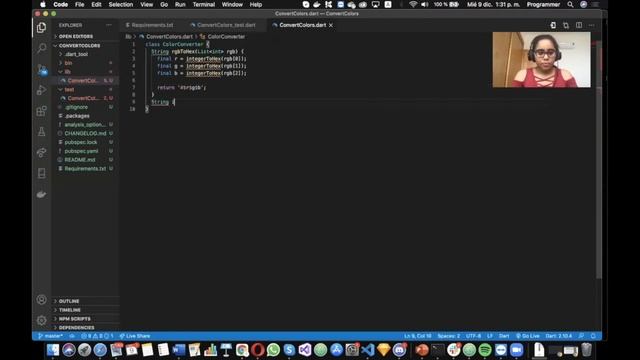The height and width of the screenshot is (360, 640).
Task: Click the Ln 9, Col cursor position
Action: tap(418, 336)
